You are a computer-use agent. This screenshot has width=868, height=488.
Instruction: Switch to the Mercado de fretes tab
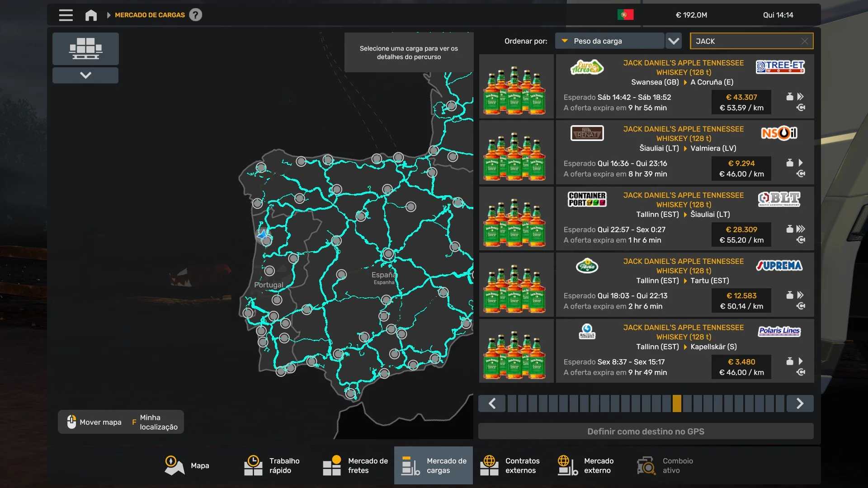click(x=355, y=465)
